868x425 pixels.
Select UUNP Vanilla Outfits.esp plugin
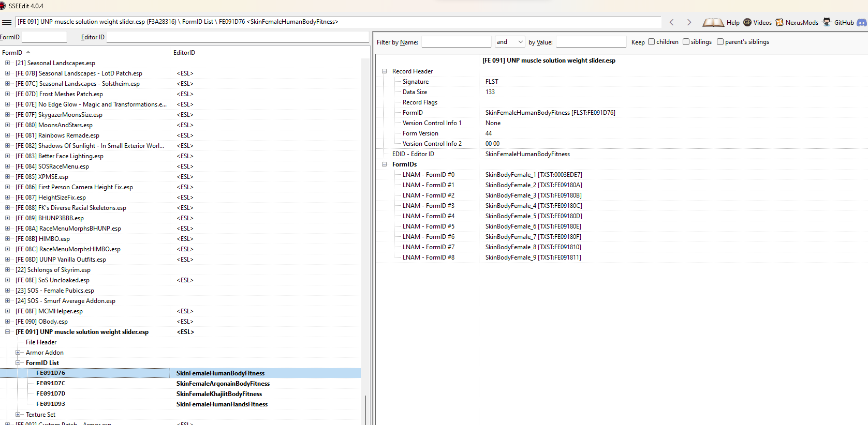61,260
